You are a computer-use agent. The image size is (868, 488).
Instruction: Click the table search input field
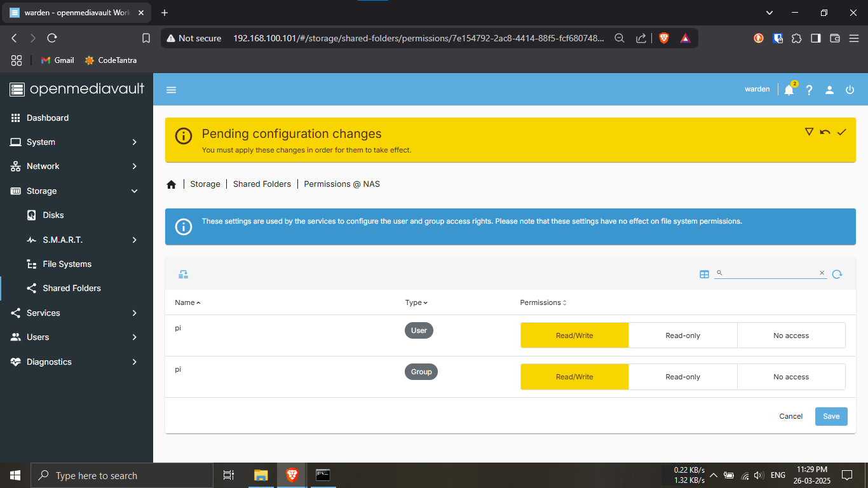pyautogui.click(x=770, y=273)
